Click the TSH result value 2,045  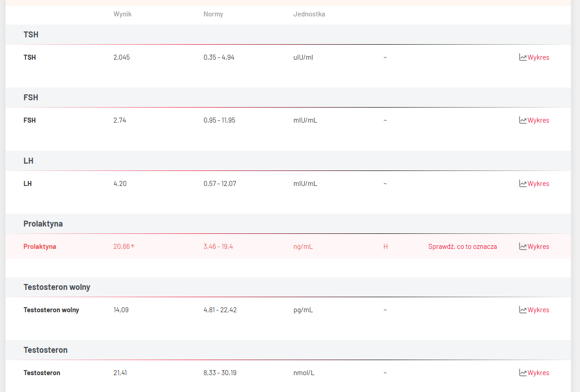tap(122, 57)
